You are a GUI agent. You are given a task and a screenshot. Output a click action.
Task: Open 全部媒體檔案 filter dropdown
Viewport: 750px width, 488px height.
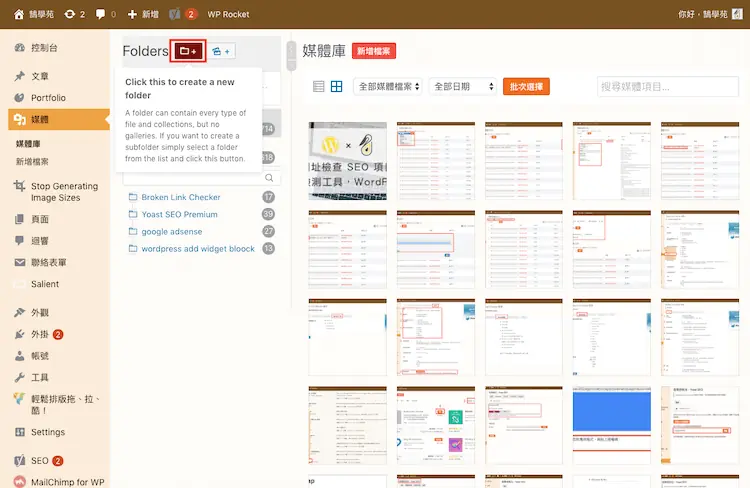point(388,87)
